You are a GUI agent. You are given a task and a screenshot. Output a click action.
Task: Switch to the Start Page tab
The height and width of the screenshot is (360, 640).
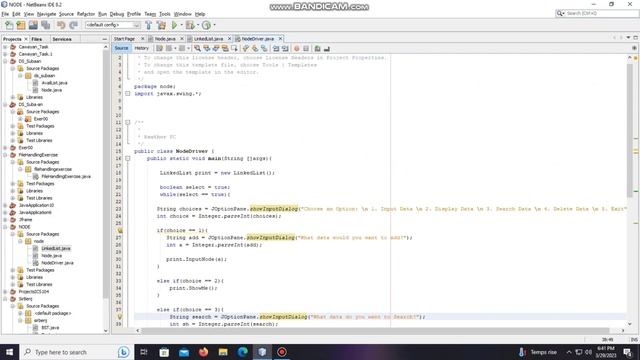click(124, 39)
